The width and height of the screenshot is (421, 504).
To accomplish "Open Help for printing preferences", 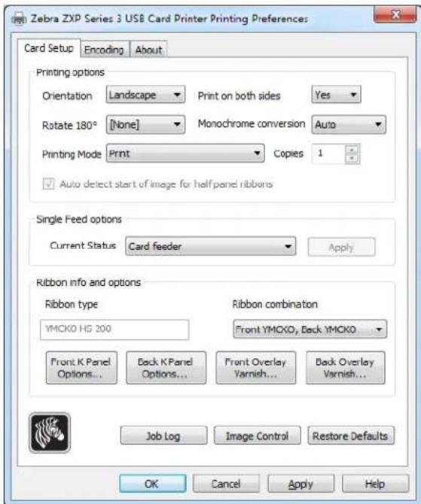I will coord(376,484).
